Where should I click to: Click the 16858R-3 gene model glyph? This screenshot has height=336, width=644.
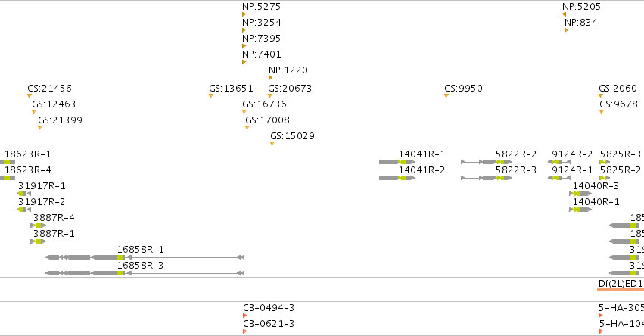[x=145, y=273]
